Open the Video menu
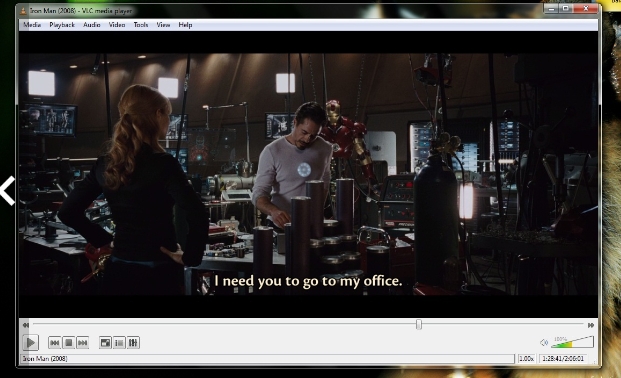 117,25
